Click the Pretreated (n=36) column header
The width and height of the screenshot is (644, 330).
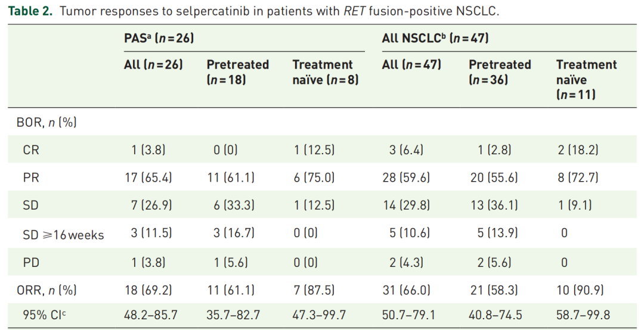click(500, 71)
